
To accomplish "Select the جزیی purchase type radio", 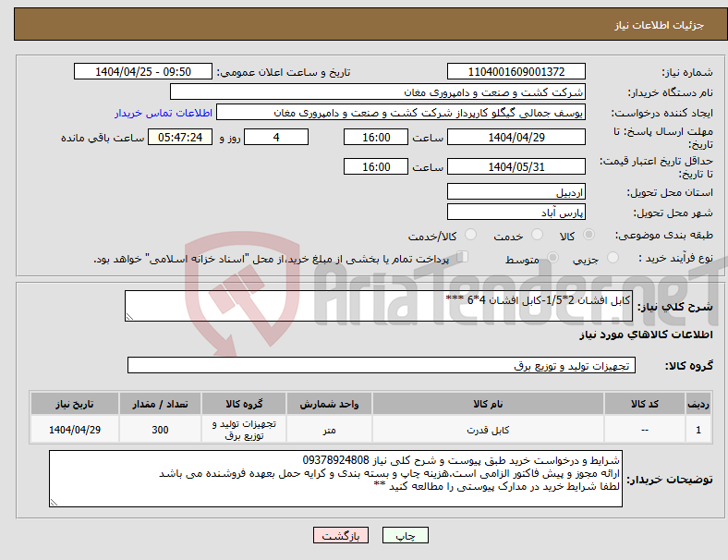I will pos(613,258).
